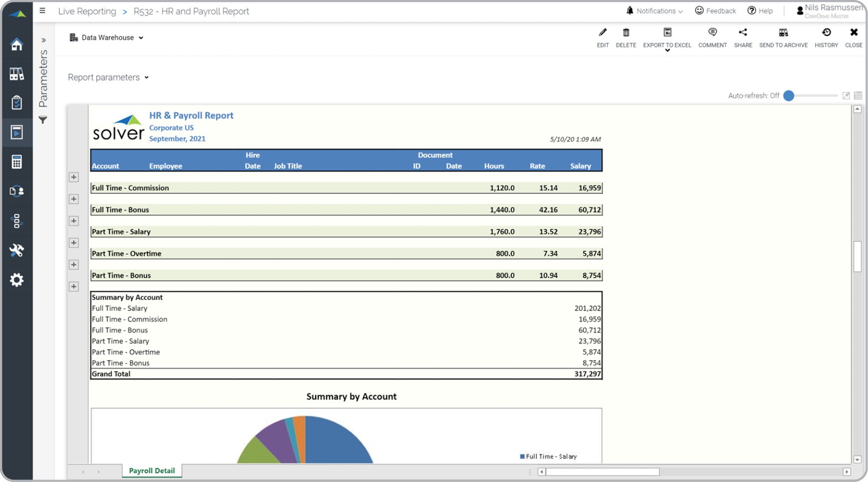Open the Data Warehouse dropdown

tap(107, 38)
